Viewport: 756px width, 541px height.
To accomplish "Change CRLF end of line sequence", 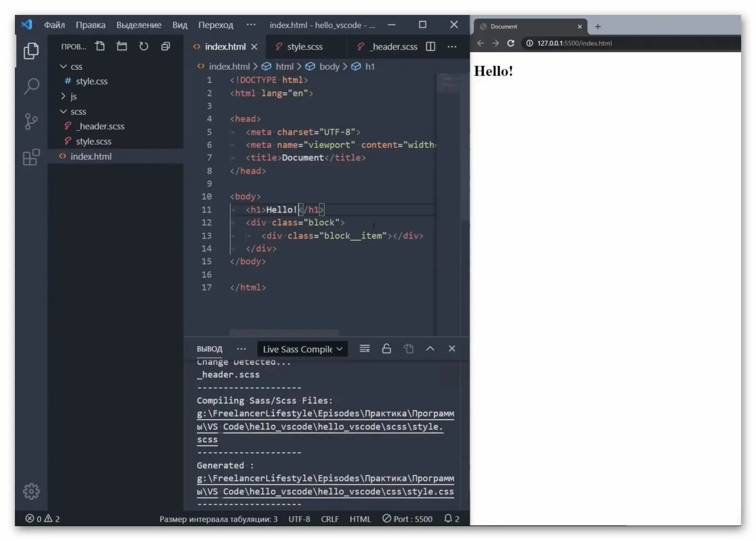I will coord(330,519).
